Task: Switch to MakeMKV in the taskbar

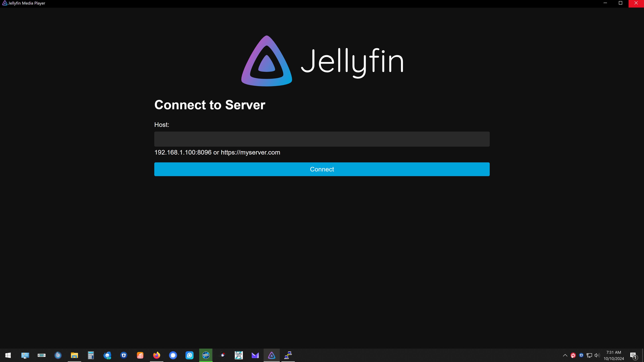Action: click(x=206, y=355)
